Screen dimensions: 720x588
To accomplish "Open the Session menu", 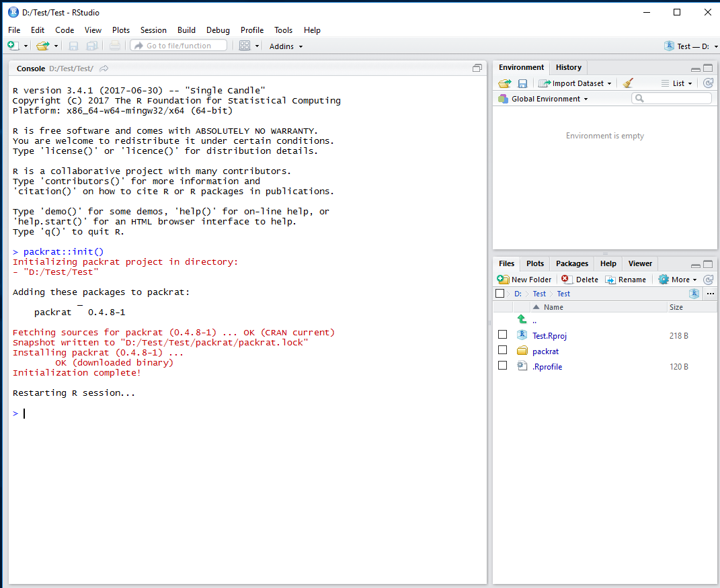I will point(153,30).
